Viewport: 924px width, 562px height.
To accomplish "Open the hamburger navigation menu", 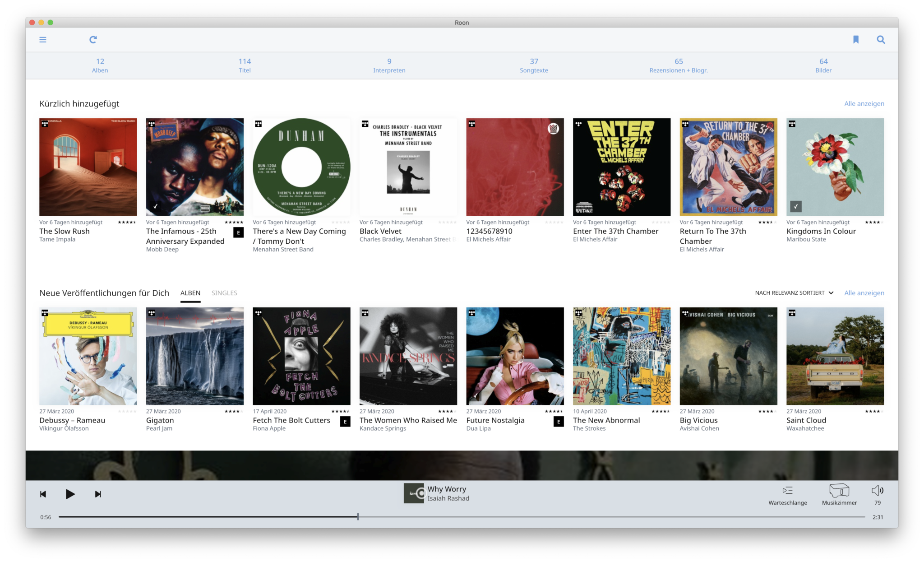I will (43, 39).
